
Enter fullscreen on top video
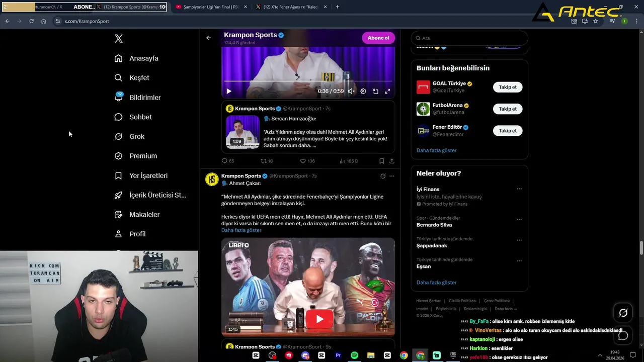click(387, 91)
